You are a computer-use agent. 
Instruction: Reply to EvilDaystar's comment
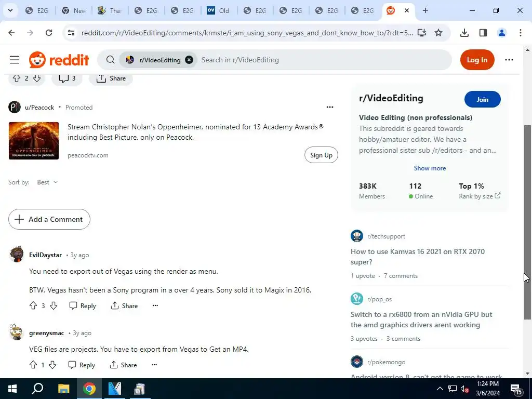pyautogui.click(x=83, y=305)
